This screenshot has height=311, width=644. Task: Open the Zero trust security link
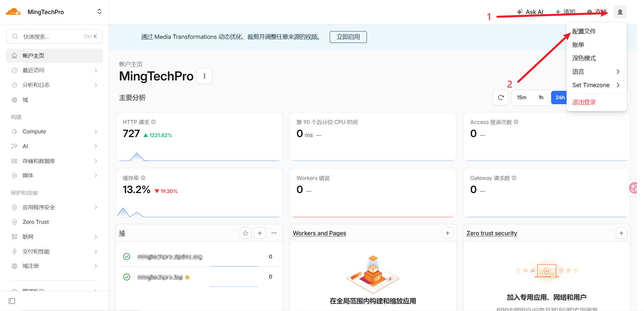[492, 233]
